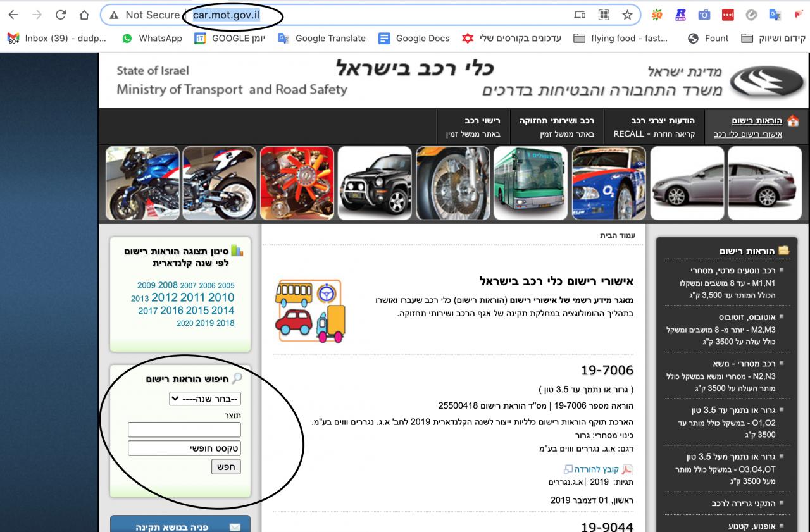Open הודעות יצרני רכב RECALL menu item
The width and height of the screenshot is (810, 532).
654,127
